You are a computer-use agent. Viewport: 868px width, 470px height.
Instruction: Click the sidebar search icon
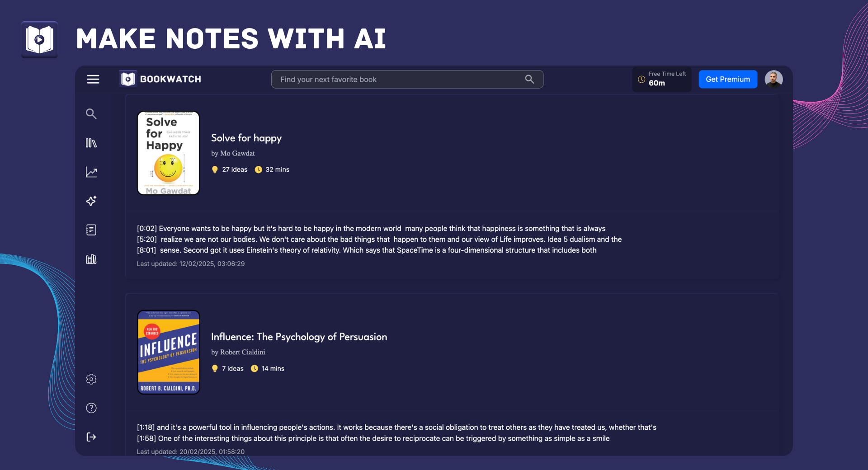coord(91,114)
